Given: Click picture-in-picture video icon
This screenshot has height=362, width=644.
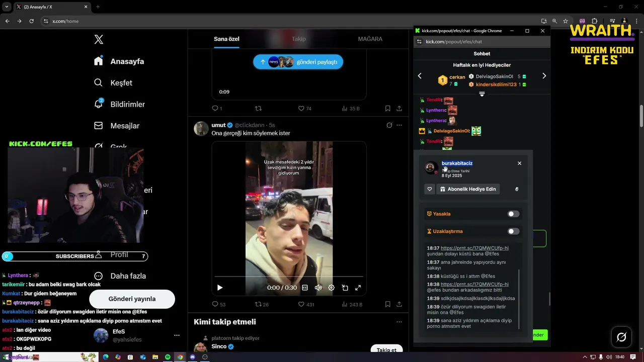Looking at the screenshot, I should point(345,288).
